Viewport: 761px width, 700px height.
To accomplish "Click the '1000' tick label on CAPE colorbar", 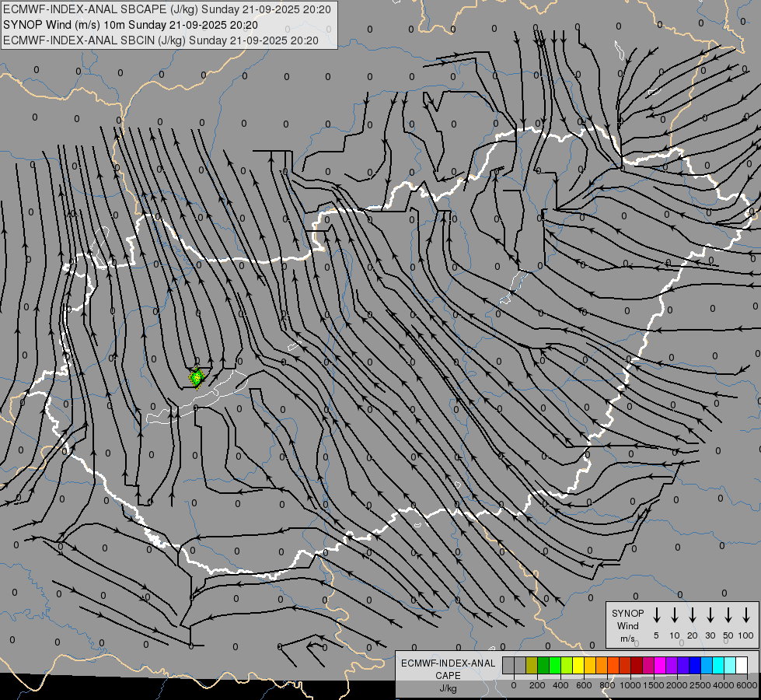I will (630, 685).
